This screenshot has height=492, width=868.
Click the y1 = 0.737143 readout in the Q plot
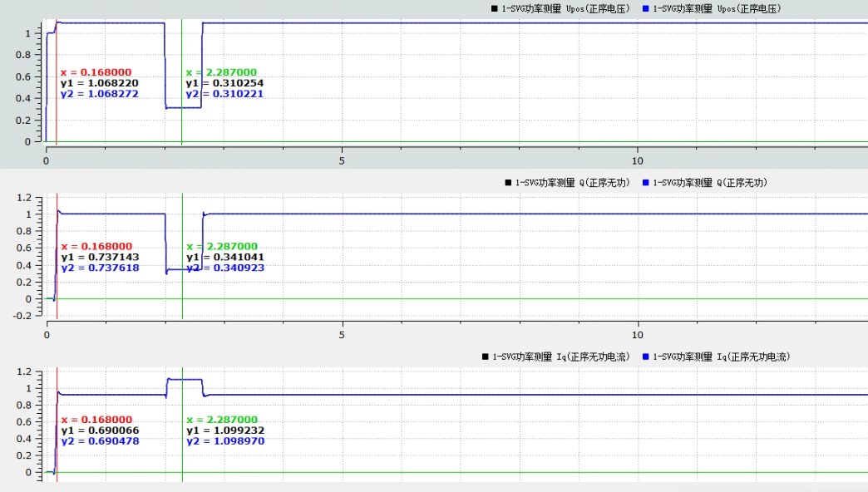click(x=100, y=258)
